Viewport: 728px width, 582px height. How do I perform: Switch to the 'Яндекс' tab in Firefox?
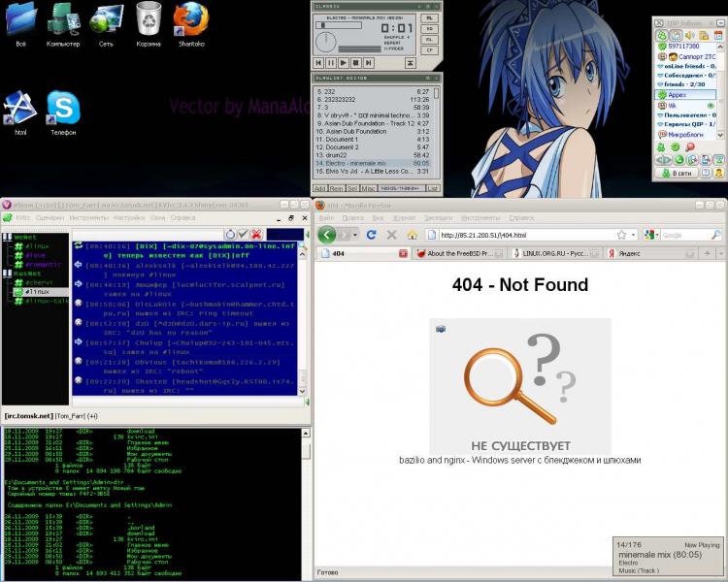tap(650, 253)
